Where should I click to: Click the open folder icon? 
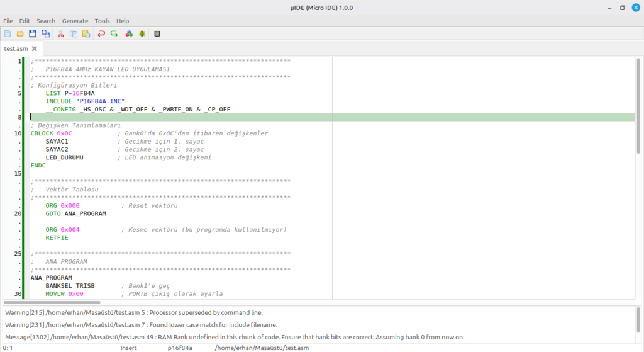point(20,33)
